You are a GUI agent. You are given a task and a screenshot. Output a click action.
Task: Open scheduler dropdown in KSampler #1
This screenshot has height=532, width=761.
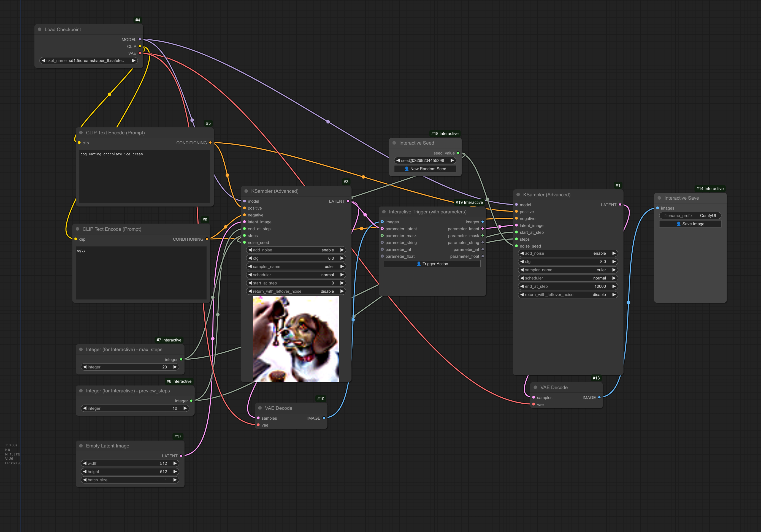(x=568, y=278)
